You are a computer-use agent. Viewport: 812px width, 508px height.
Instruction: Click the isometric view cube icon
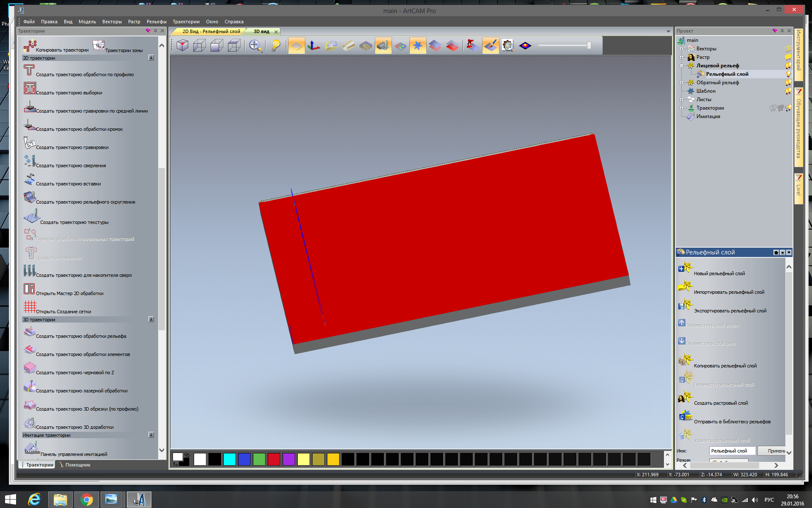point(183,46)
